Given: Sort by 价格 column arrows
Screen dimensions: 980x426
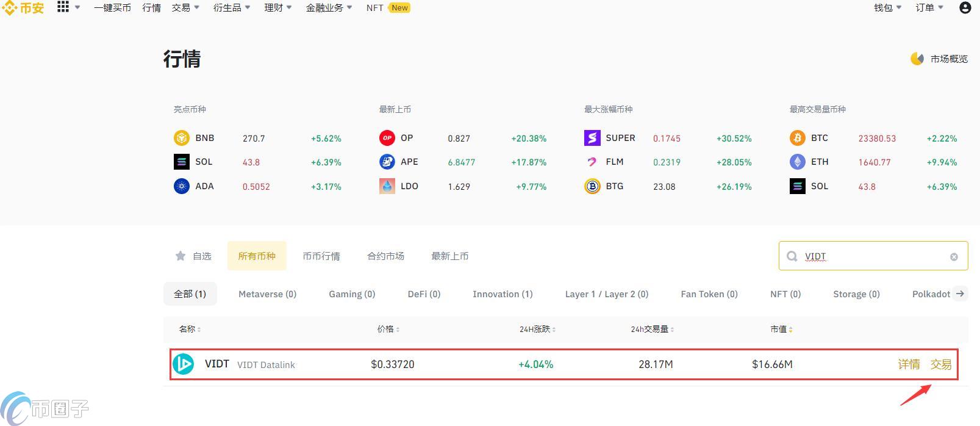Looking at the screenshot, I should coord(398,330).
